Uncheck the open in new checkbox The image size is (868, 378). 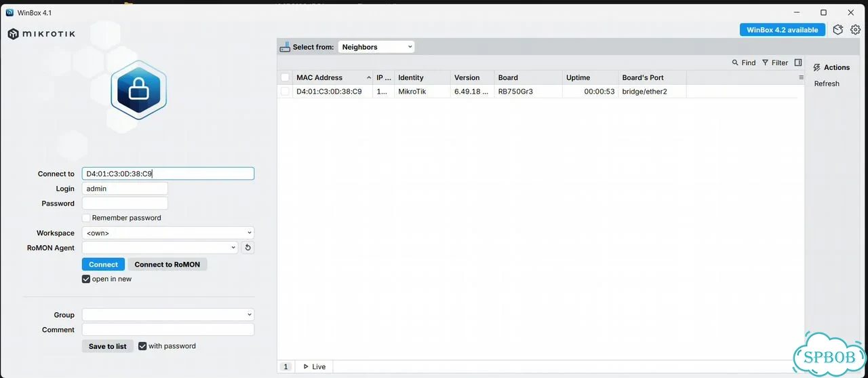tap(86, 279)
